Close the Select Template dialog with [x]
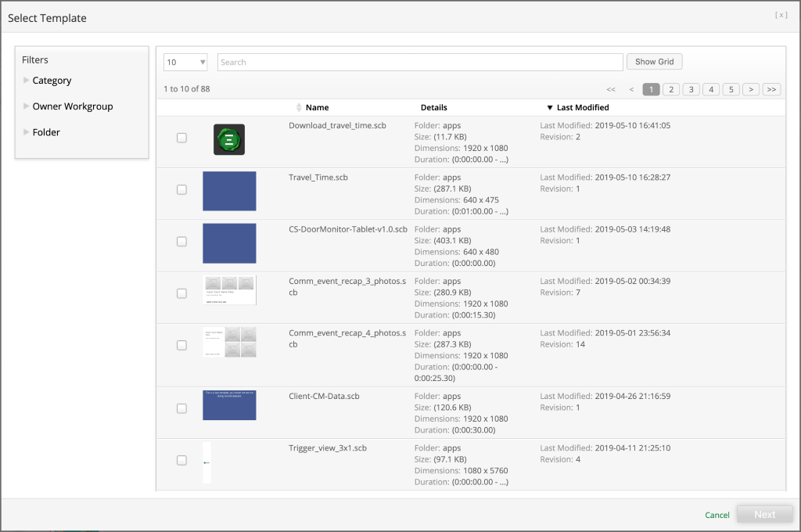Screen dimensions: 801x532 (x=782, y=16)
